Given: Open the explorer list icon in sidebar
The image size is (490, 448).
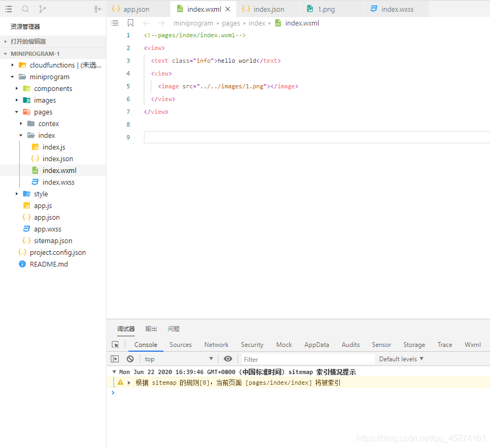Looking at the screenshot, I should click(x=9, y=9).
